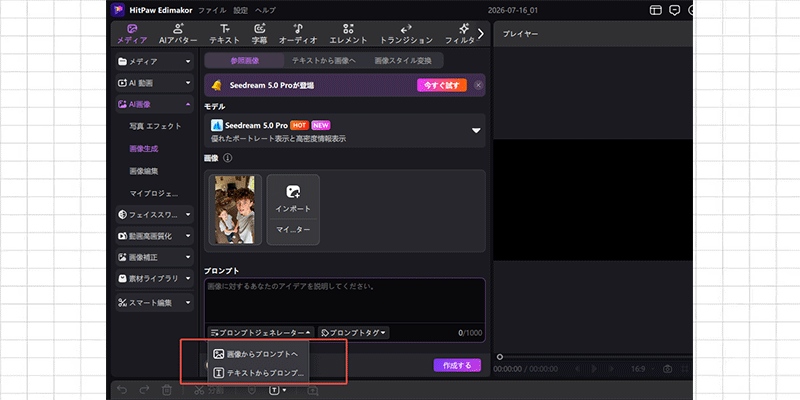Show more toolbar categories with right chevron
This screenshot has width=800, height=400.
coord(481,34)
